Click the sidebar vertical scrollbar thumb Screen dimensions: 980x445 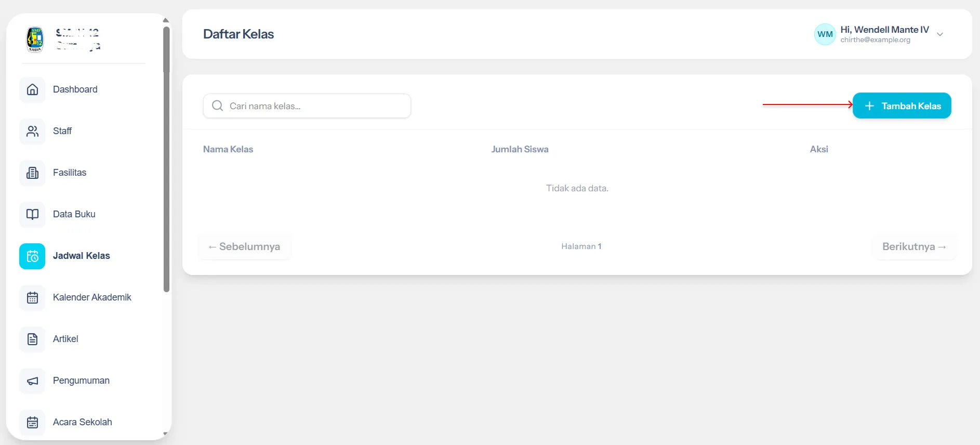(x=166, y=159)
